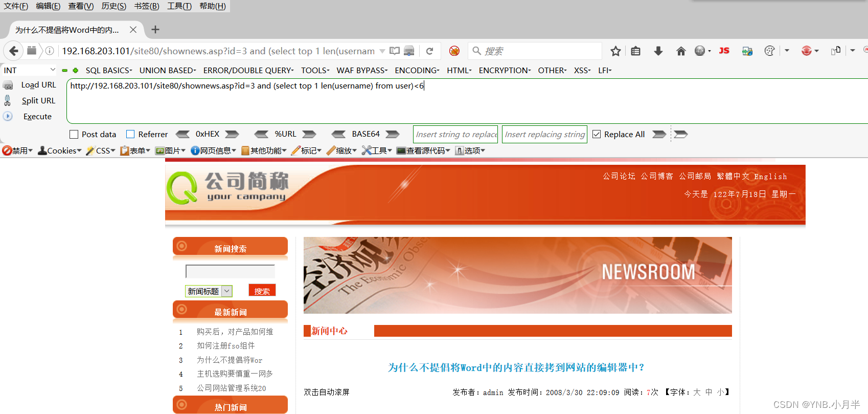Open news item 如何注册fso组件
The height and width of the screenshot is (414, 868).
pos(226,346)
